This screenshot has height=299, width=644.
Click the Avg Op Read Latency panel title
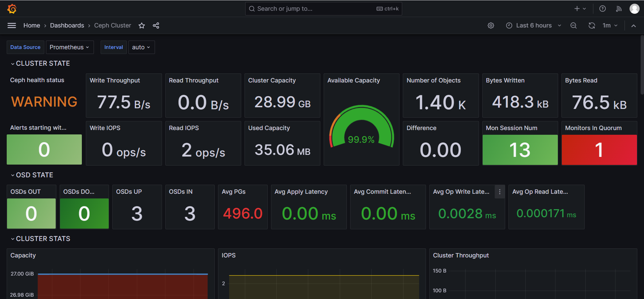[x=540, y=192]
